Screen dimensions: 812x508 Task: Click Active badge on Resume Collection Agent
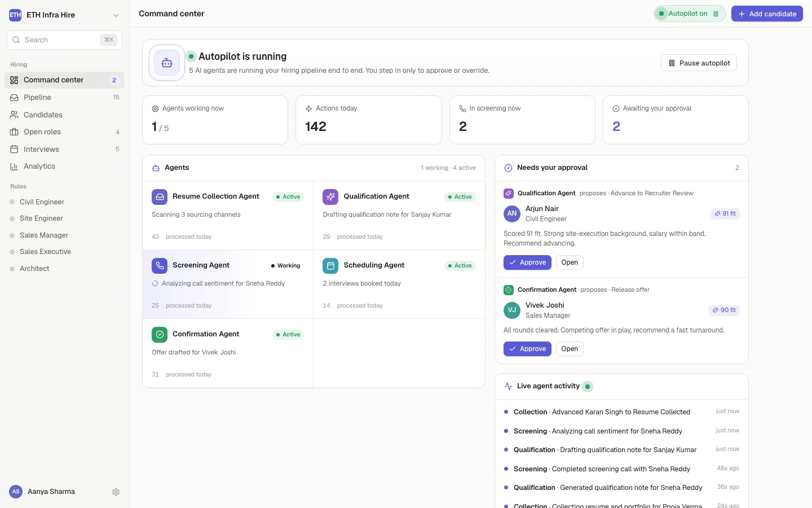[x=288, y=197]
